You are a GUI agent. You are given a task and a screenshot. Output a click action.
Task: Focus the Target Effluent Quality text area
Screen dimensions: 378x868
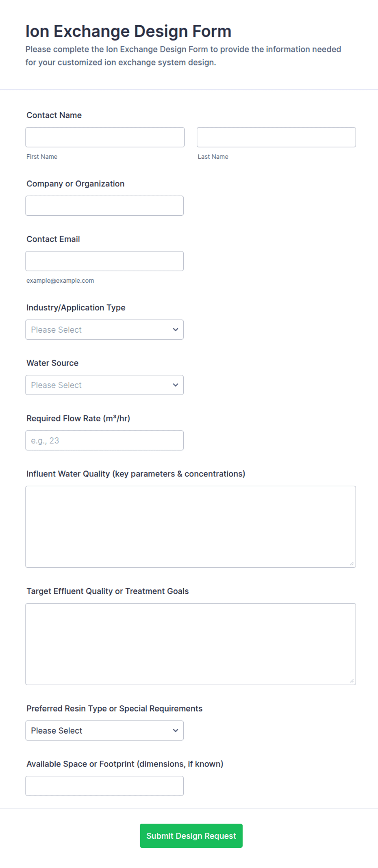point(191,644)
